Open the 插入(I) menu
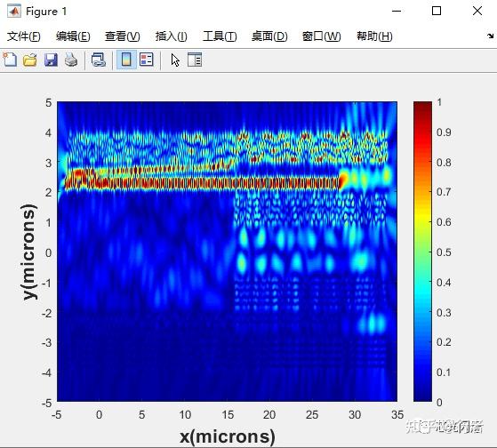 click(172, 36)
